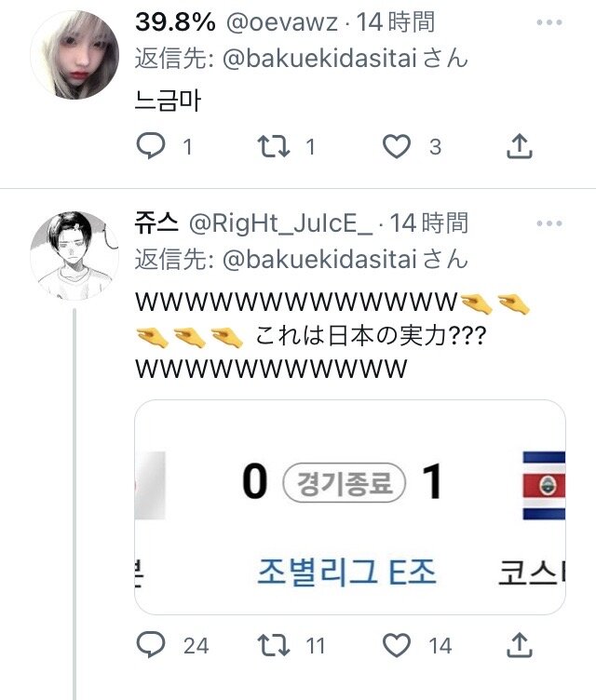Image resolution: width=596 pixels, height=700 pixels.
Task: Retweet 쥬스's tweet with 11 retweets
Action: coord(274,645)
